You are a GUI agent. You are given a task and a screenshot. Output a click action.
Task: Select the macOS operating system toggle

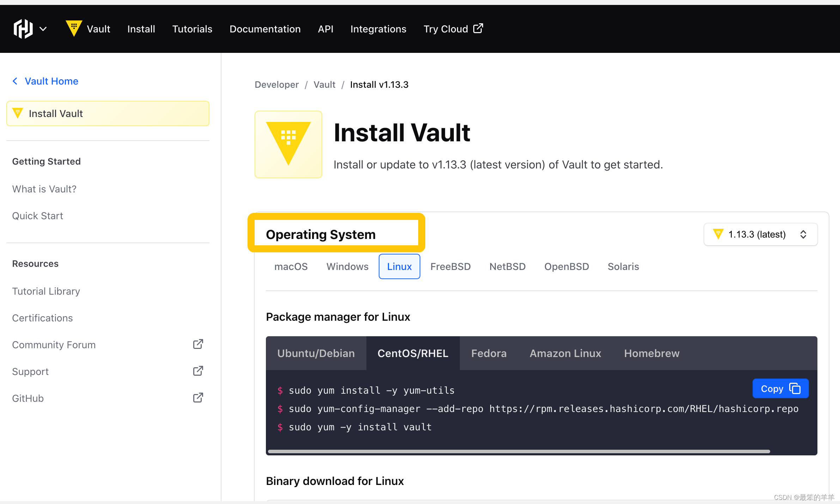click(x=290, y=266)
